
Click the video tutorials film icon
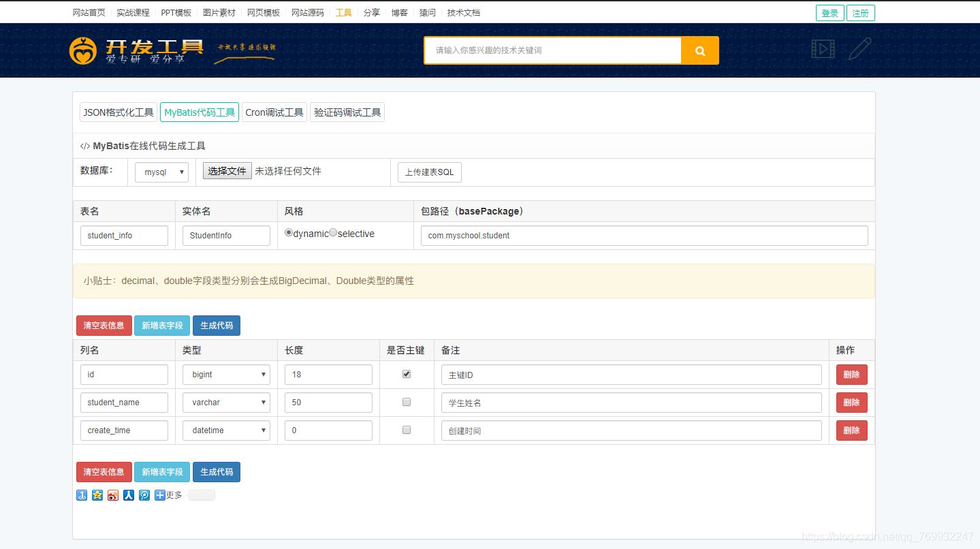823,49
